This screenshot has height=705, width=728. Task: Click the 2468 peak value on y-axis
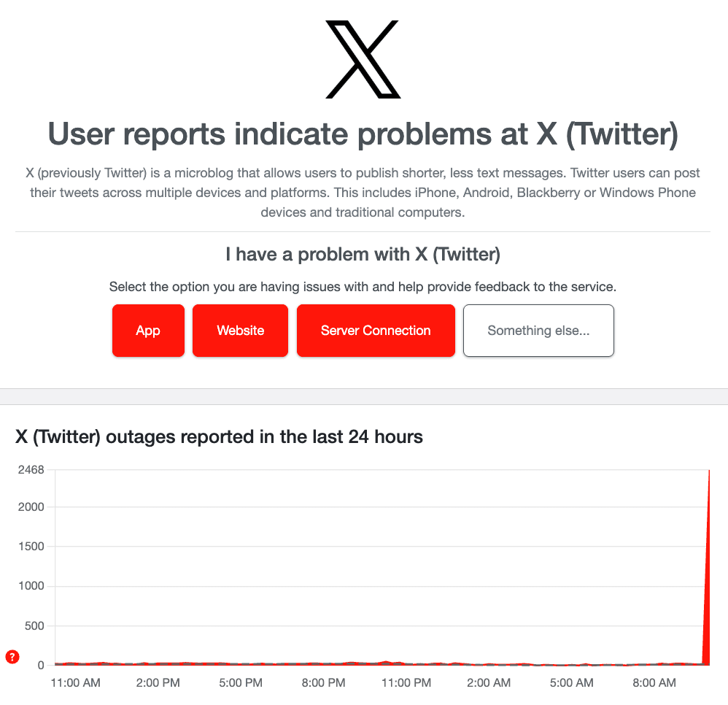(x=31, y=470)
